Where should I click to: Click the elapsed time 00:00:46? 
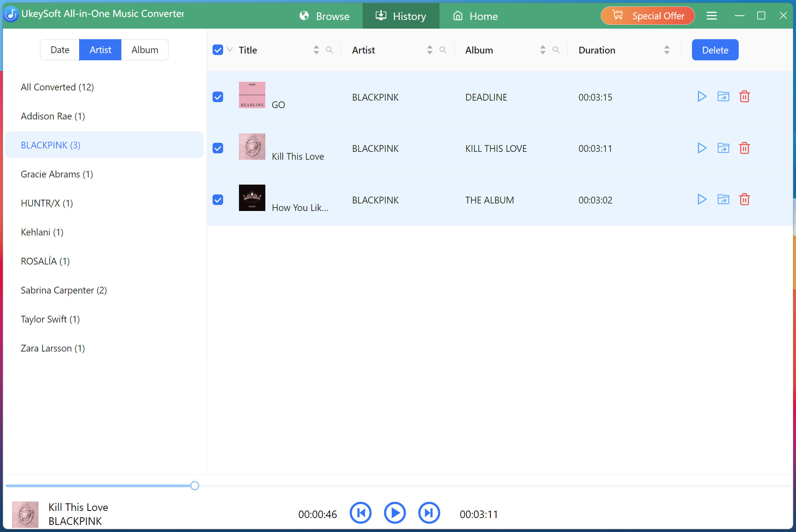pyautogui.click(x=318, y=514)
